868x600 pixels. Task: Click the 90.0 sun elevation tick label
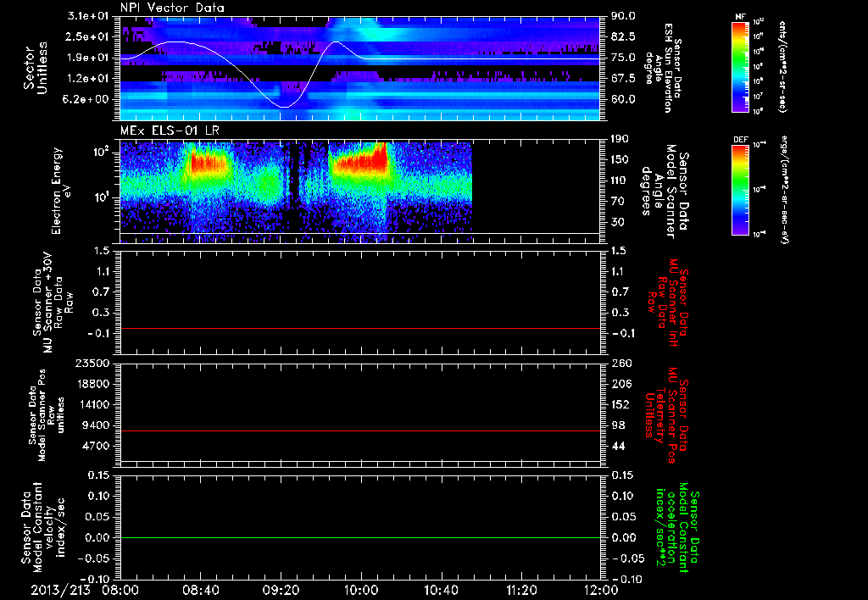click(x=623, y=16)
